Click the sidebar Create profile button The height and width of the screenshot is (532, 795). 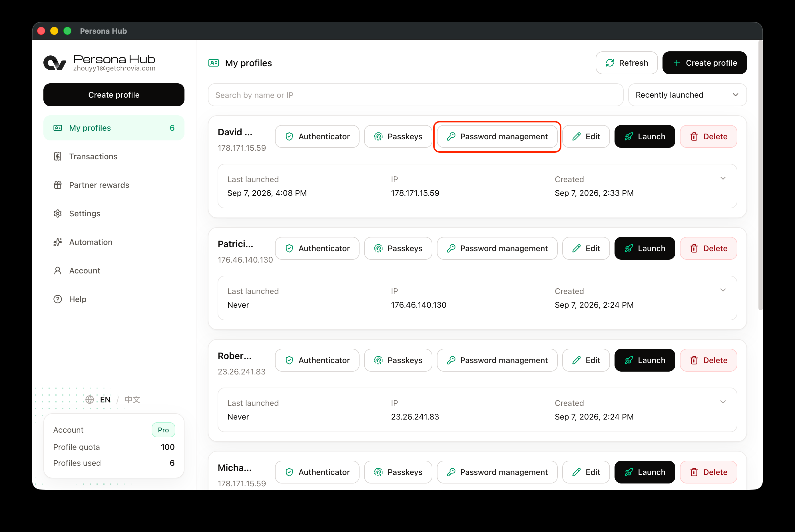click(114, 95)
